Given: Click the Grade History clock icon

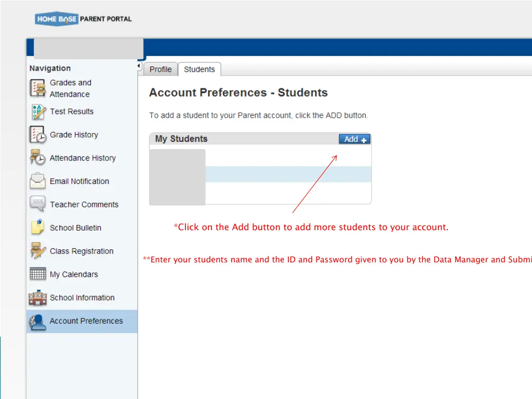Looking at the screenshot, I should click(x=37, y=135).
